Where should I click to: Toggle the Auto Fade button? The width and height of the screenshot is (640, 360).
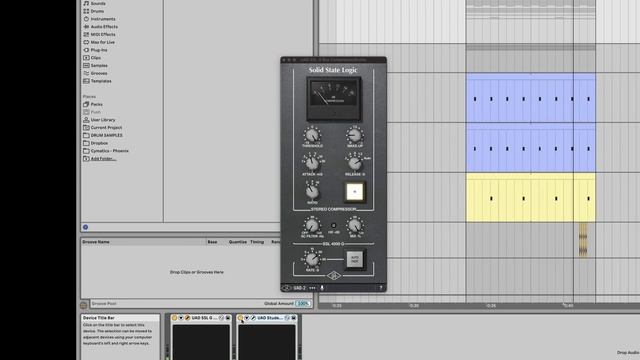pos(354,259)
